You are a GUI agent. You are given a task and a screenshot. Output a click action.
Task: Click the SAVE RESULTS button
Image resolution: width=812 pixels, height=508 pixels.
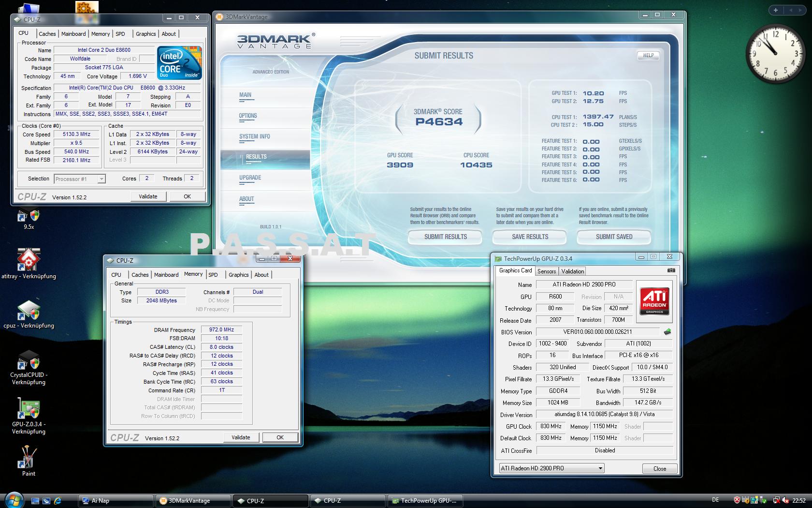(x=530, y=237)
